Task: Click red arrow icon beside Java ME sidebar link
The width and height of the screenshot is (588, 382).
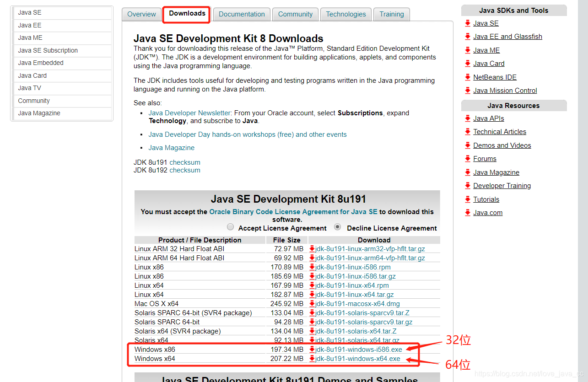Action: (x=467, y=50)
